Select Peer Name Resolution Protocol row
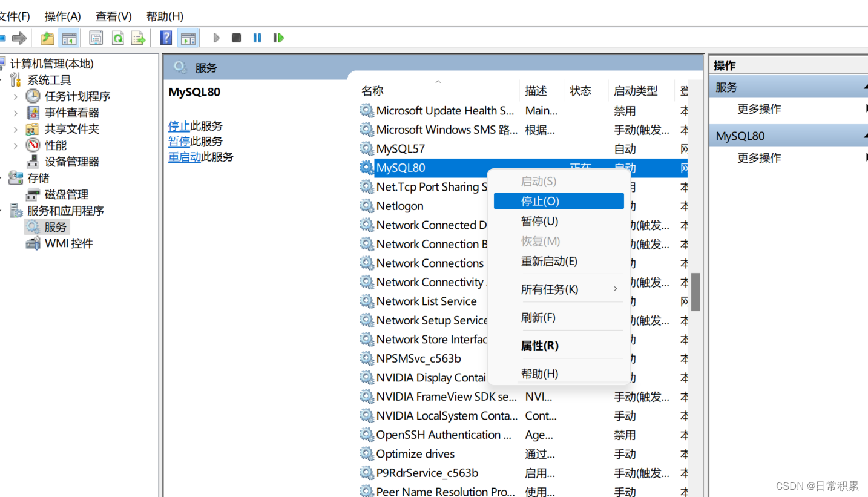This screenshot has width=868, height=497. pos(523,491)
